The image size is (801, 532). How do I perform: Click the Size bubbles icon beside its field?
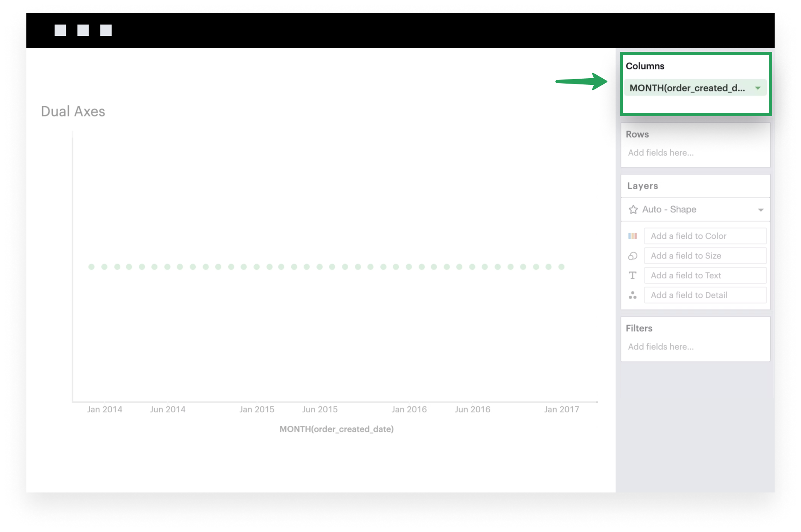(x=633, y=255)
